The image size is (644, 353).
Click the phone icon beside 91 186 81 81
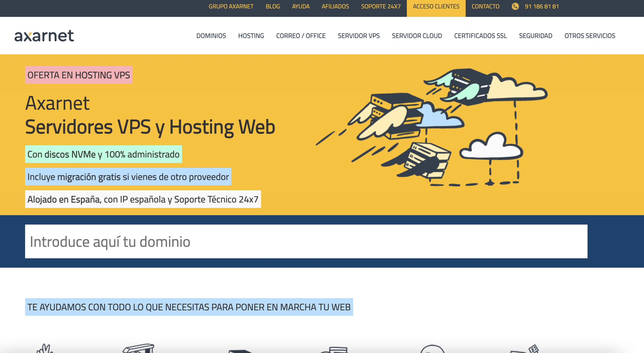point(515,7)
